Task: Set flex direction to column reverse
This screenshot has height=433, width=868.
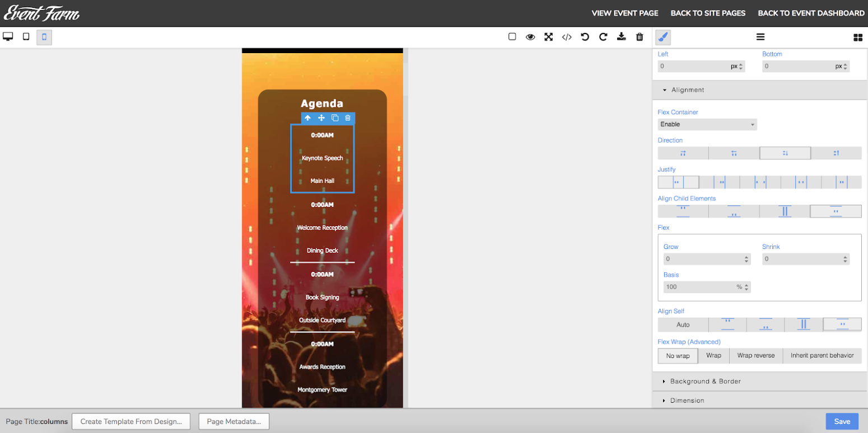Action: point(836,153)
